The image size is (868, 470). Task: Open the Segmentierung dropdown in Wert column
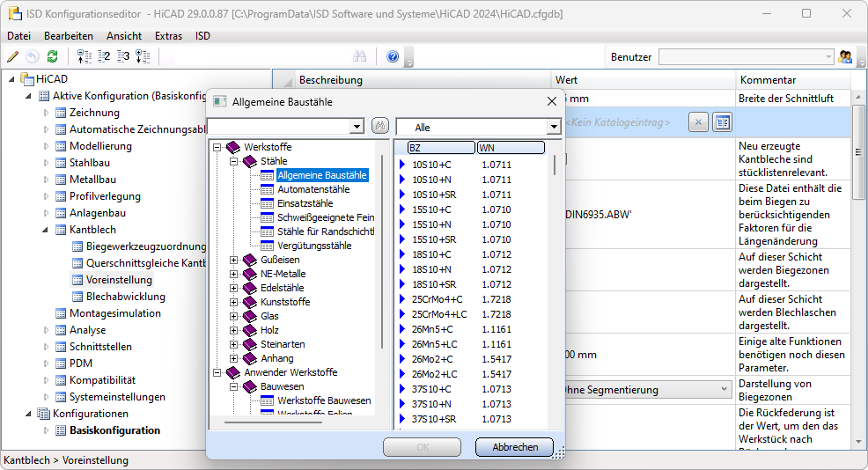click(x=724, y=389)
